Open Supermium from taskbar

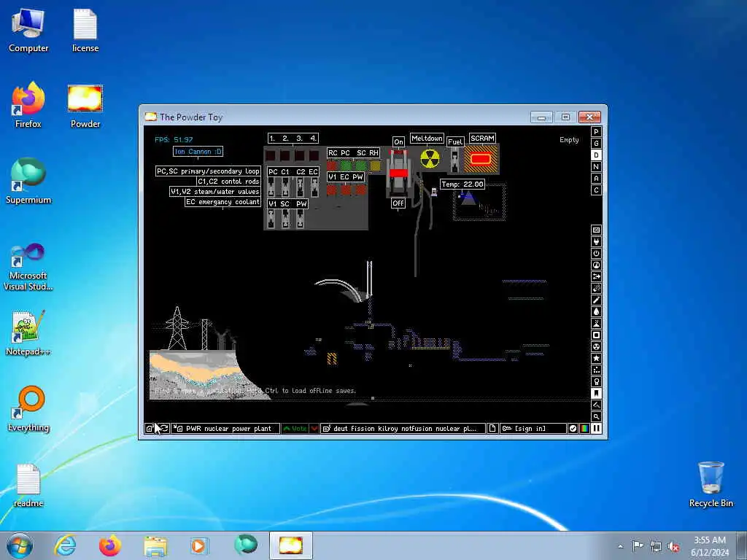[245, 545]
